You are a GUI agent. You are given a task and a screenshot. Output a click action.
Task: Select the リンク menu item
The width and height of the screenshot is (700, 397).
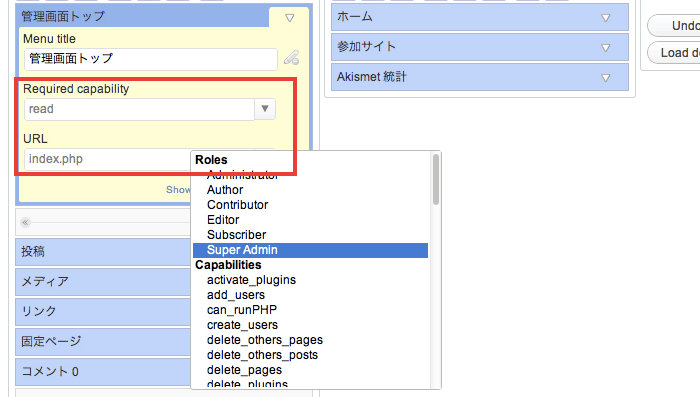(104, 312)
